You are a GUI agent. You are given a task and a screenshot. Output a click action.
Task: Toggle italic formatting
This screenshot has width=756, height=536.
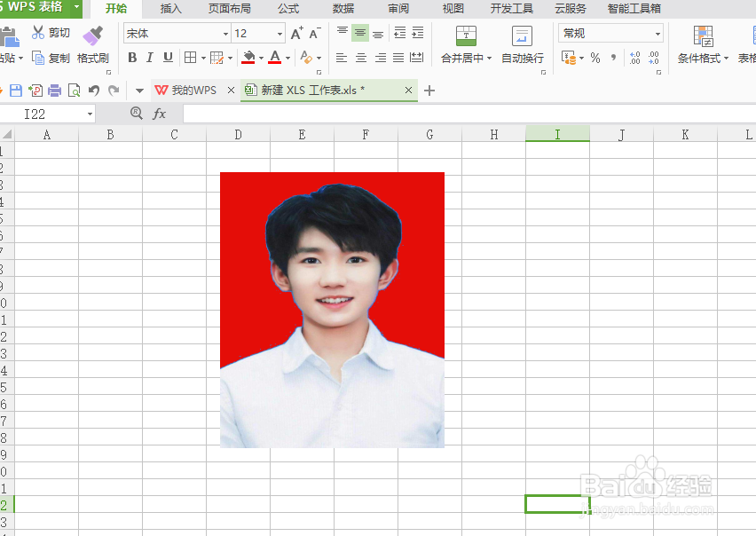click(149, 58)
